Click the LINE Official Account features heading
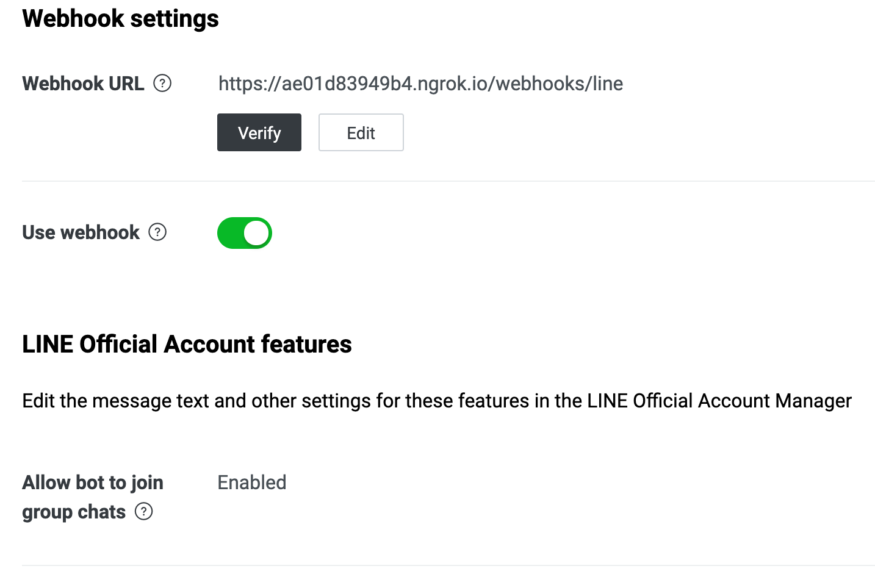This screenshot has height=588, width=875. (187, 344)
